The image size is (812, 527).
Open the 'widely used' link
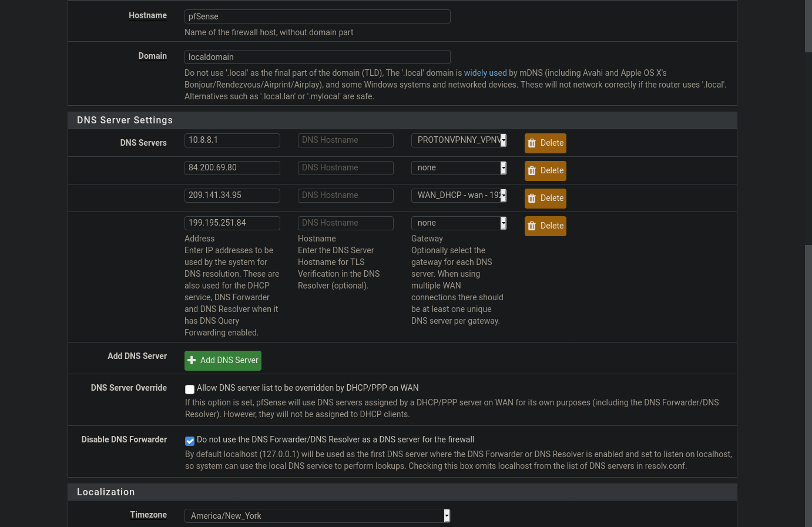[485, 73]
